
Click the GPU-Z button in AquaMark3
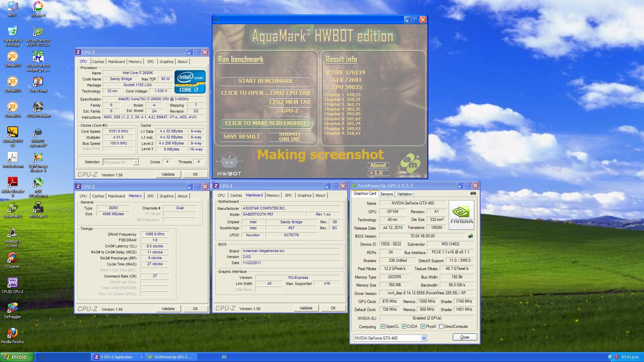click(290, 111)
